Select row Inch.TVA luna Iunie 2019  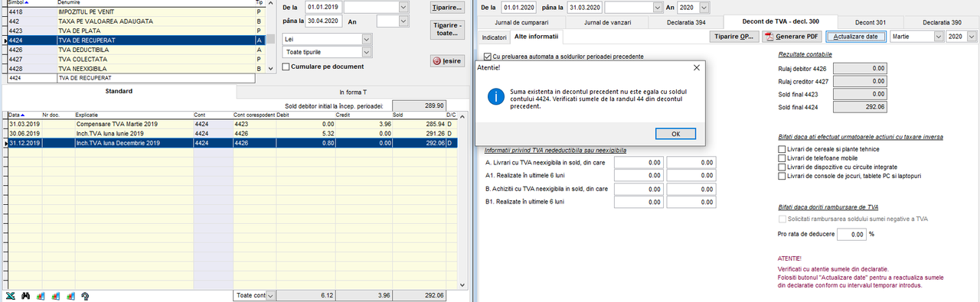pyautogui.click(x=232, y=133)
